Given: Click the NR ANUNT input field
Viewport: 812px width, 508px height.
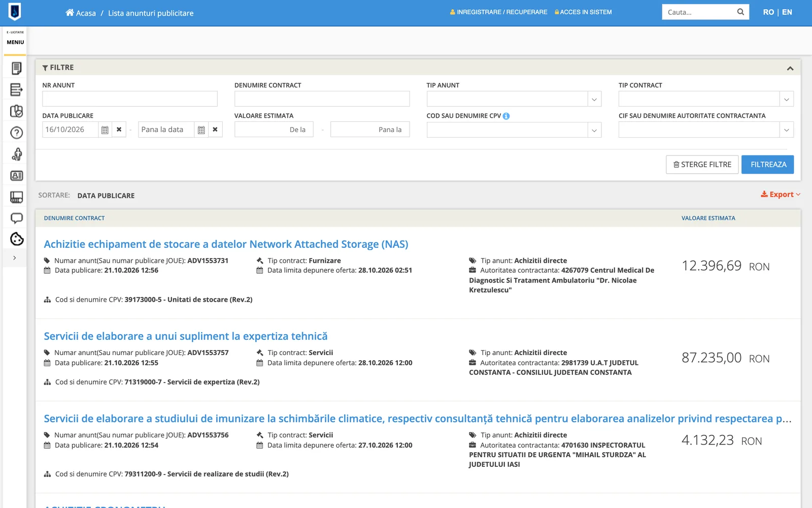Looking at the screenshot, I should [x=130, y=99].
